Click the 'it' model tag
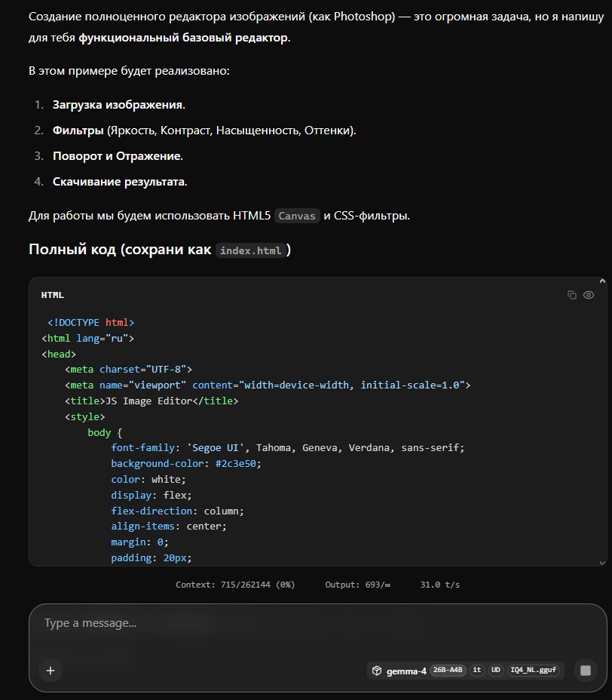Image resolution: width=612 pixels, height=700 pixels. (x=477, y=670)
